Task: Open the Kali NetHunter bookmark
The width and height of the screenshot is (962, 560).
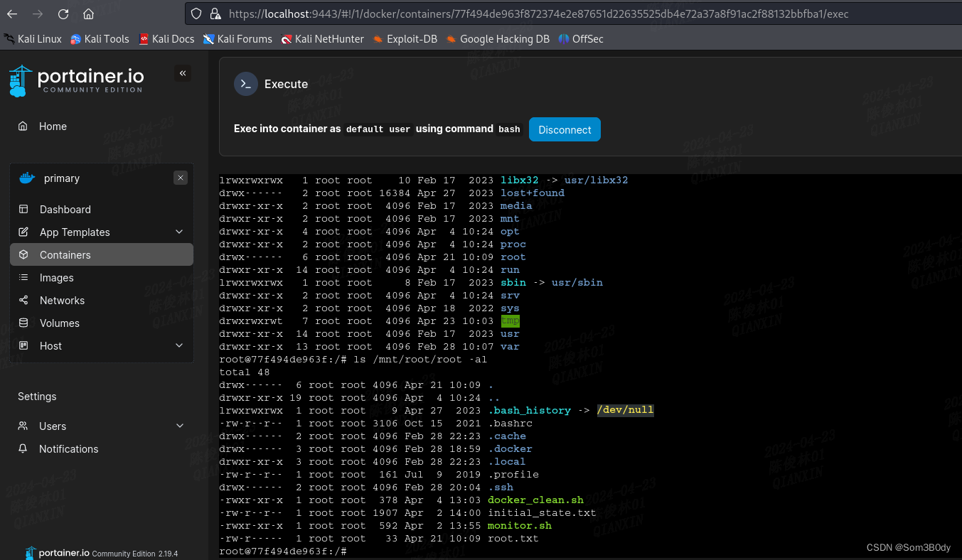Action: tap(322, 39)
